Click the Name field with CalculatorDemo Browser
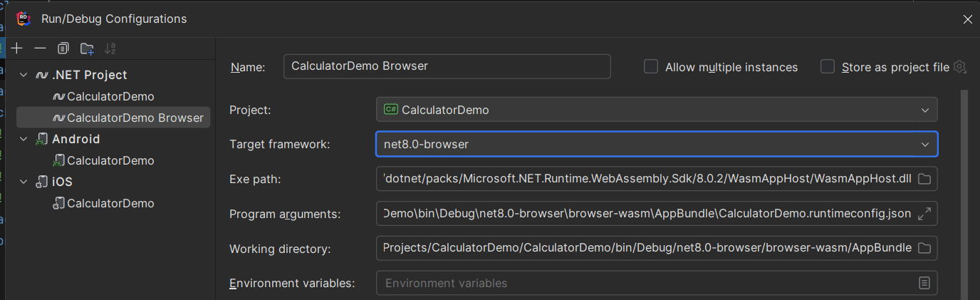The image size is (980, 300). pos(447,66)
